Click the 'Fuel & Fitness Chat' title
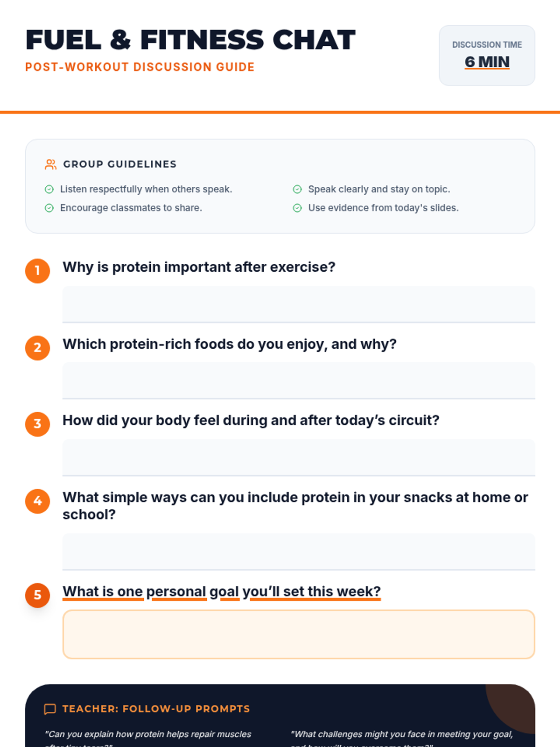This screenshot has width=560, height=747. click(190, 40)
